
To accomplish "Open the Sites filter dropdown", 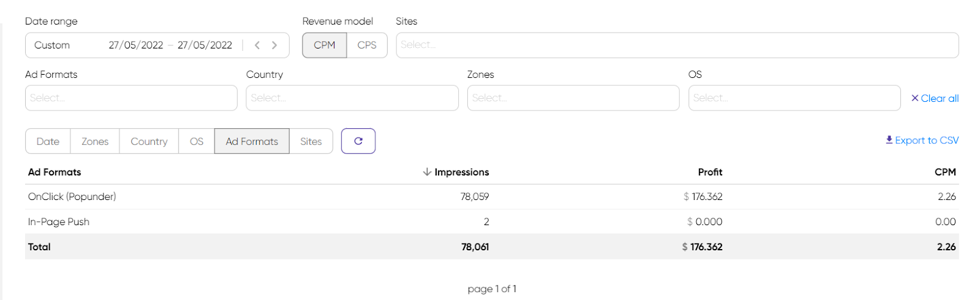I will point(677,45).
